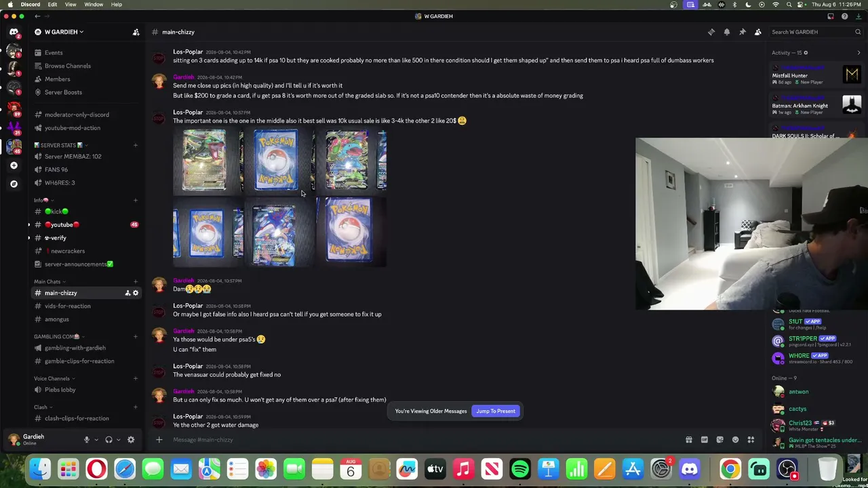Open Activity settings gear icon
Screen dimensions: 868x488
pyautogui.click(x=806, y=53)
